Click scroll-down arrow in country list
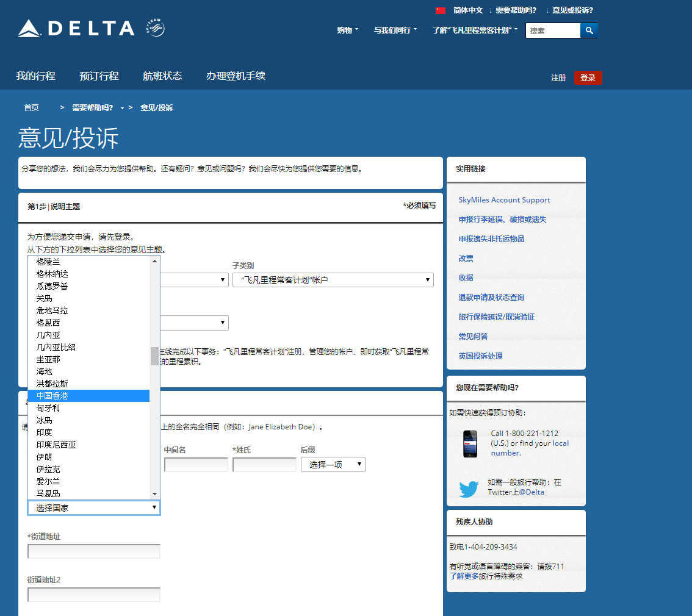 point(154,494)
